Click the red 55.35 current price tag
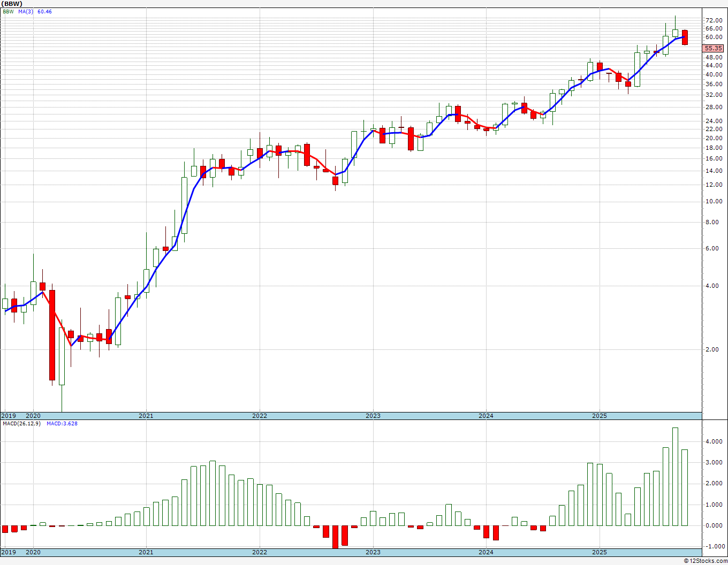The image size is (728, 565). [714, 48]
